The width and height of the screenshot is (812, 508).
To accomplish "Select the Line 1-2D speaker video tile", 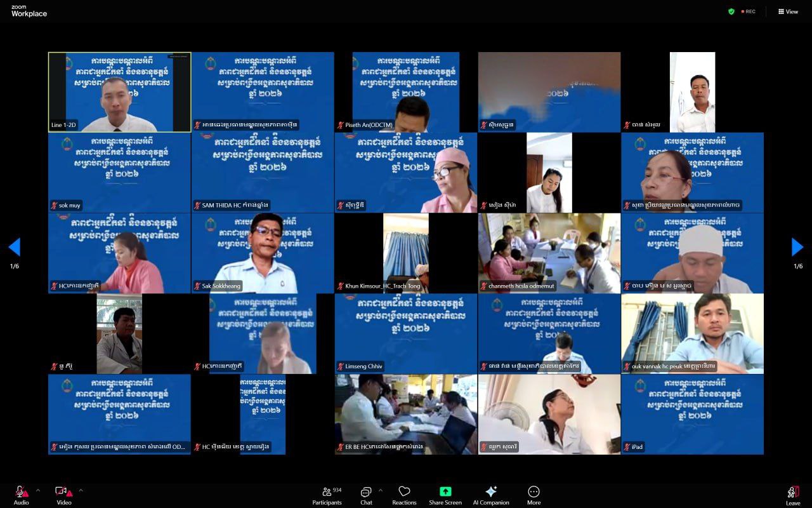I will [x=119, y=92].
